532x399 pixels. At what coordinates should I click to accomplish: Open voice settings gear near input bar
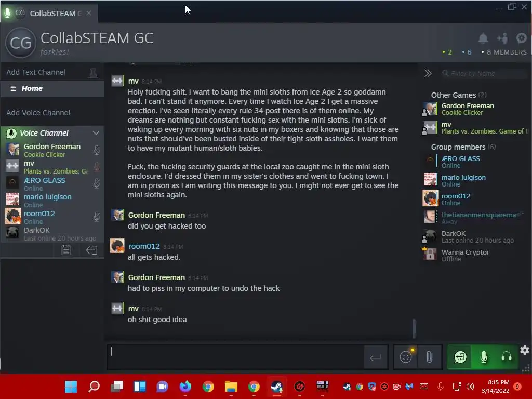click(x=525, y=350)
